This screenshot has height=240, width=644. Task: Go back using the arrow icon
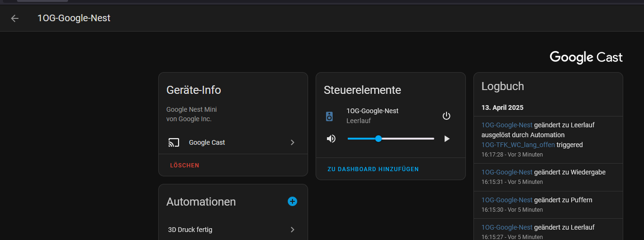tap(15, 18)
